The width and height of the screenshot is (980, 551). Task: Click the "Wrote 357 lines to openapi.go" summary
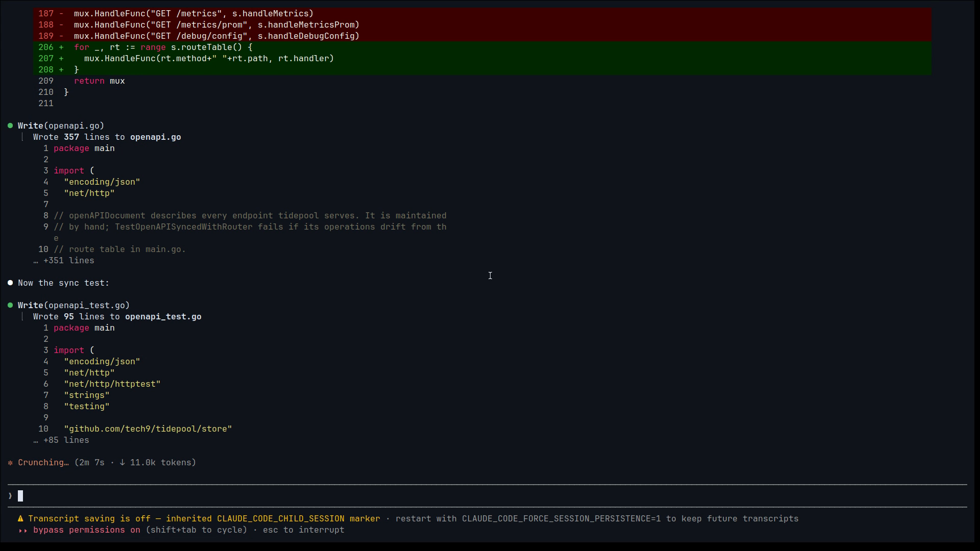coord(107,137)
